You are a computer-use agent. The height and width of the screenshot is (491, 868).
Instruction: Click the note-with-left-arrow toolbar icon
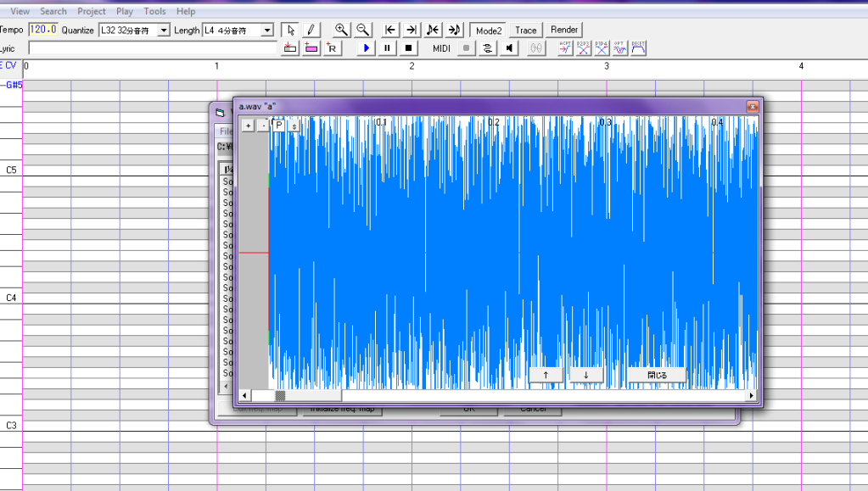coord(433,30)
